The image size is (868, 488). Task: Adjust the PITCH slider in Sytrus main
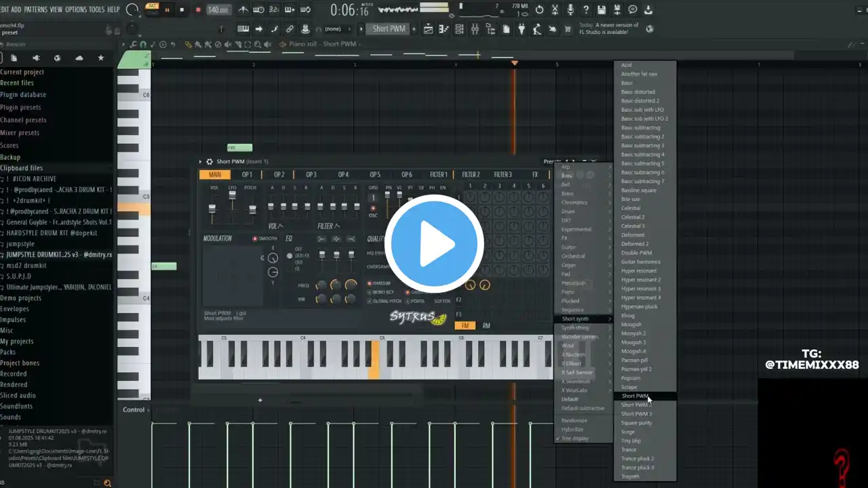252,208
